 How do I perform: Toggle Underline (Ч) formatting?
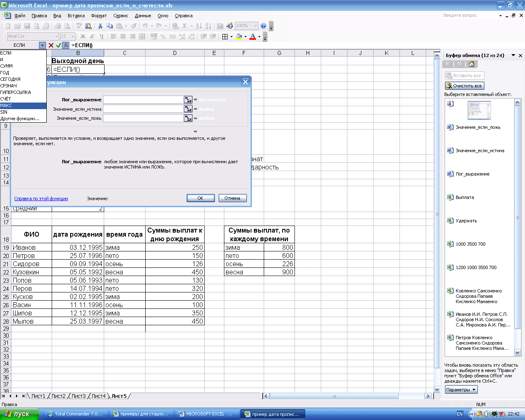101,37
